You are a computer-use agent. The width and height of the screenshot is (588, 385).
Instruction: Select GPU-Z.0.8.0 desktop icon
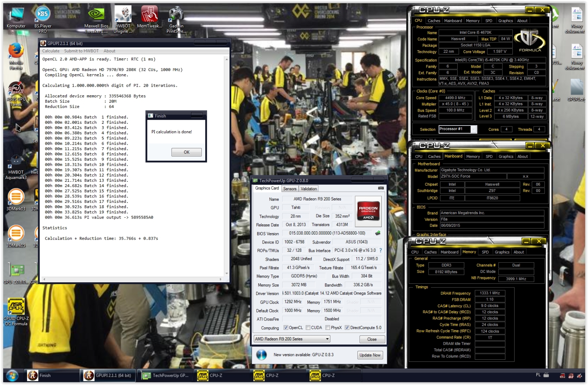tap(16, 274)
